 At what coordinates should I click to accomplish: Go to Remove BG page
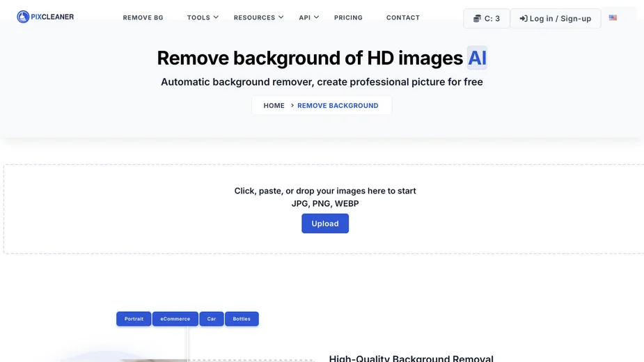click(x=143, y=17)
